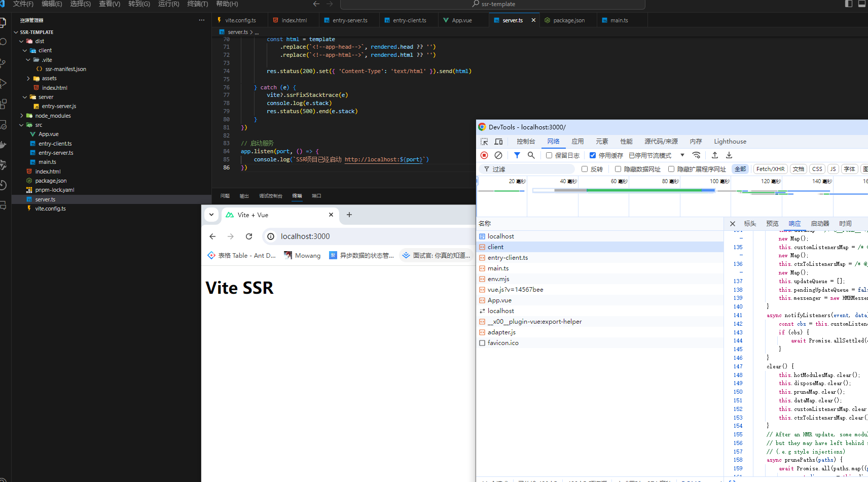This screenshot has height=482, width=868.
Task: Go back in the Chrome browser window
Action: tap(212, 236)
